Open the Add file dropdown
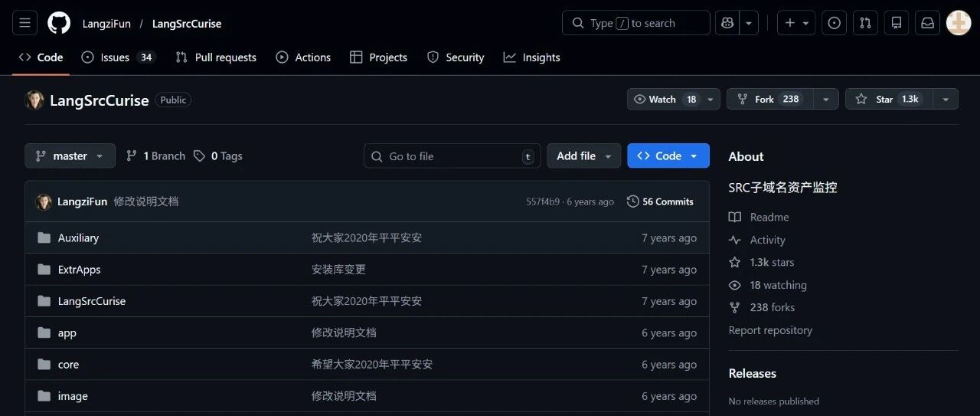The height and width of the screenshot is (416, 980). 583,156
